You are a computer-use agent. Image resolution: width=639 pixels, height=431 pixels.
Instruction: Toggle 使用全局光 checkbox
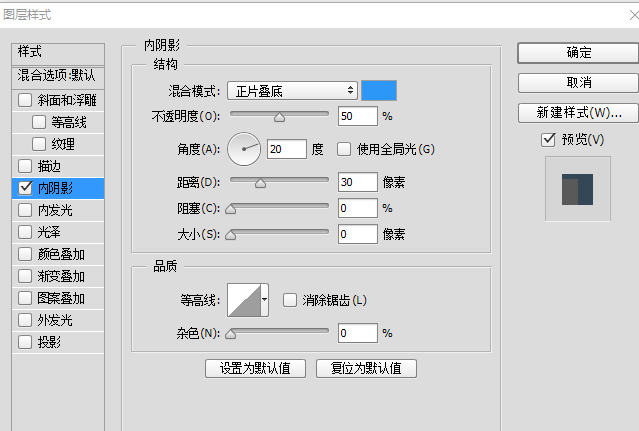click(344, 149)
